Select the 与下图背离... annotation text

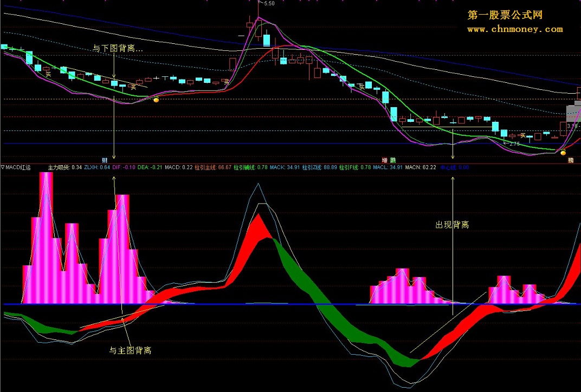tap(118, 48)
